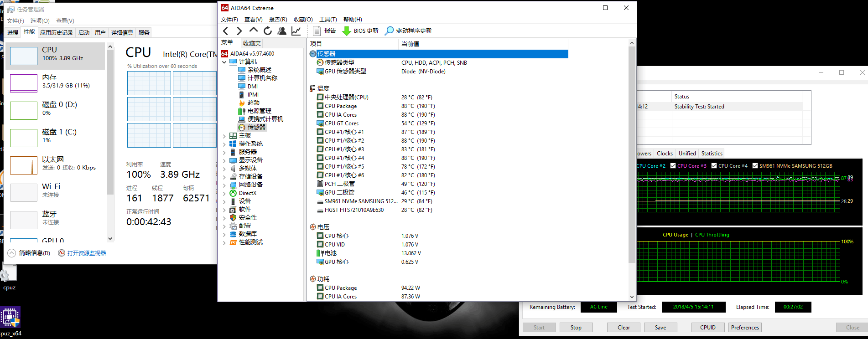
Task: Click BIOS 更新 green arrow button
Action: tap(360, 31)
